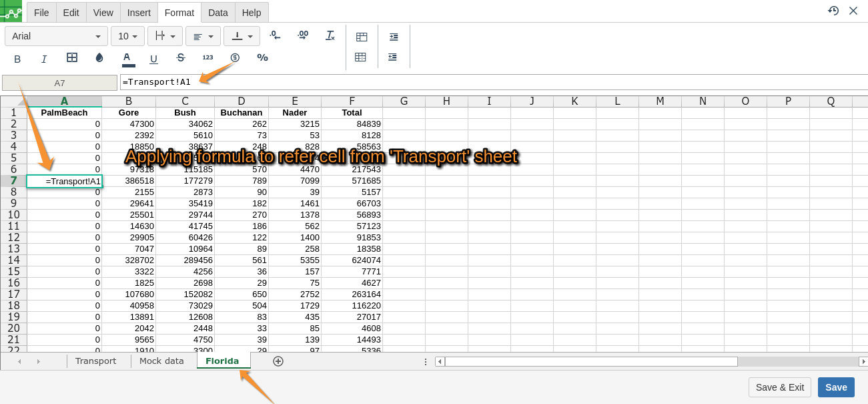This screenshot has width=868, height=404.
Task: Click the blue Save button
Action: (x=836, y=387)
